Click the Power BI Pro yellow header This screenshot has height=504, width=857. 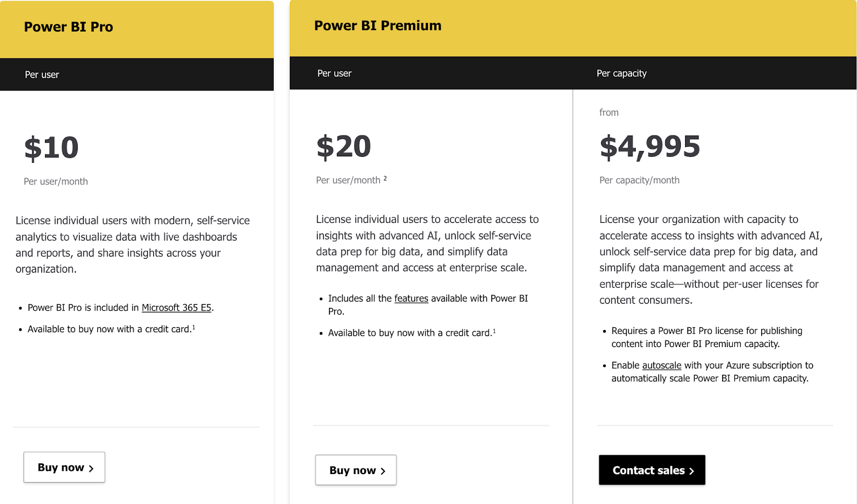pos(68,26)
